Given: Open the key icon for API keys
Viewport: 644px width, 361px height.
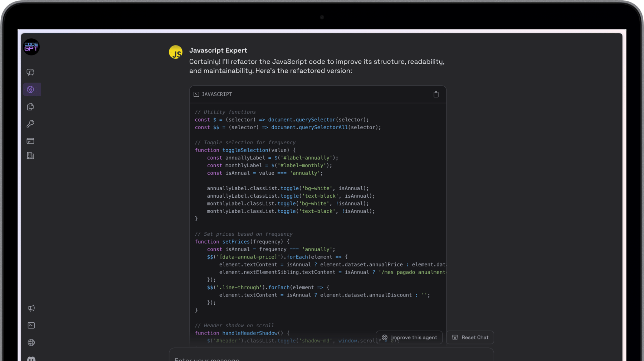Looking at the screenshot, I should 30,124.
